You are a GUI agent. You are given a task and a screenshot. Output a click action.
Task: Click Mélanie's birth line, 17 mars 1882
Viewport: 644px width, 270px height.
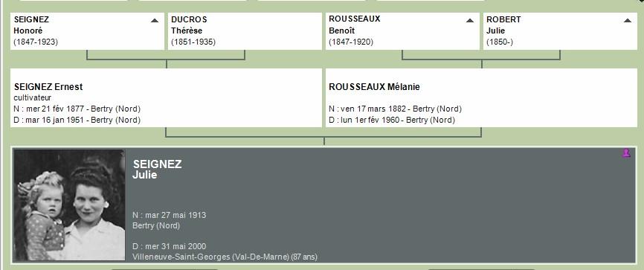click(x=395, y=109)
